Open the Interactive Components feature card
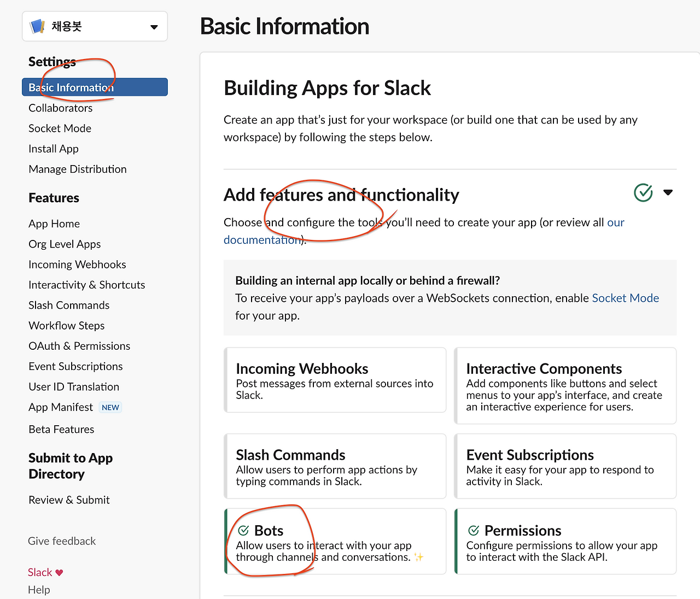This screenshot has width=700, height=599. click(x=565, y=385)
